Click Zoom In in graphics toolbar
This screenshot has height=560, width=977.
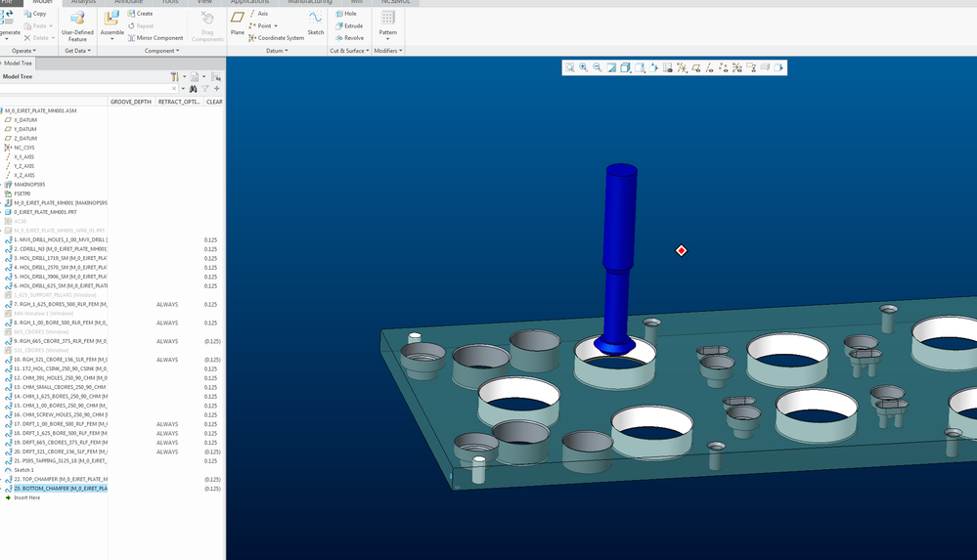(583, 67)
